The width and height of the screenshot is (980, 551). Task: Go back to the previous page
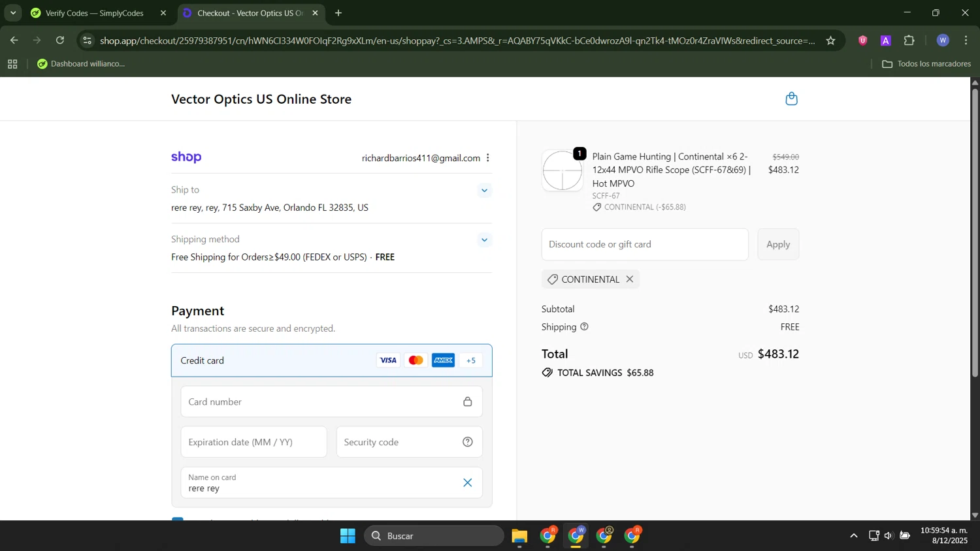tap(14, 40)
